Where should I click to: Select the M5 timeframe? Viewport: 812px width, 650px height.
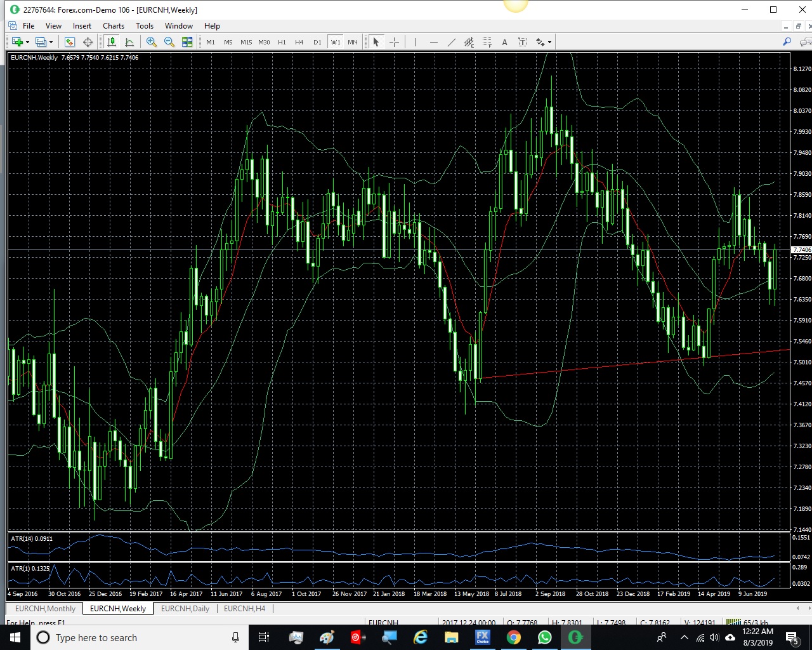click(228, 43)
